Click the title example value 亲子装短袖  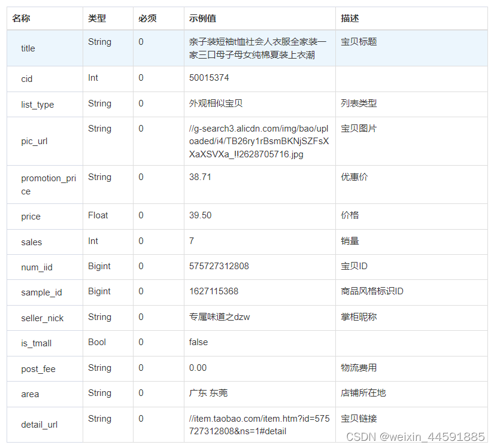point(257,48)
